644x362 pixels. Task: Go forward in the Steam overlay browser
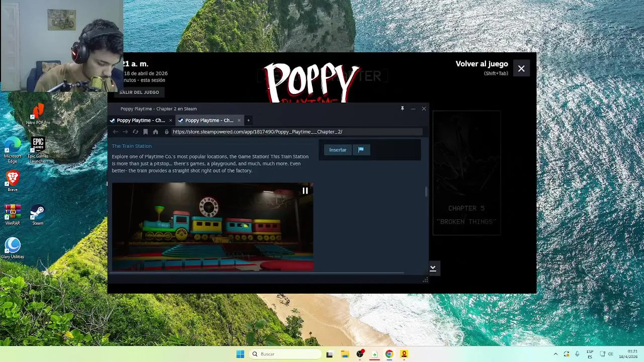[125, 132]
